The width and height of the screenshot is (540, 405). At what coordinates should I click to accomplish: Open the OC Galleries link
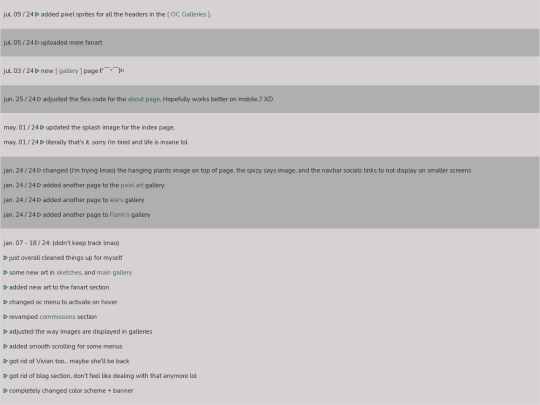pos(189,14)
